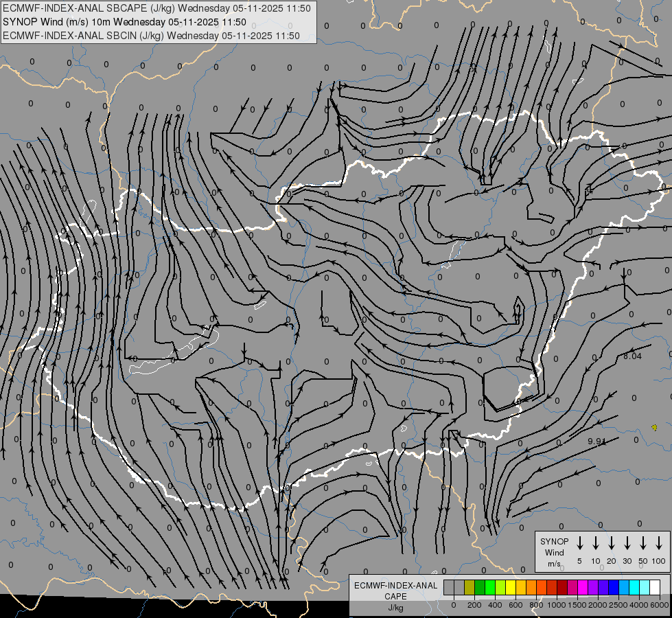Viewport: 672px width, 618px height.
Task: Click the ECMWF-INDEX-ANAL CAPE legend title
Action: tap(395, 591)
